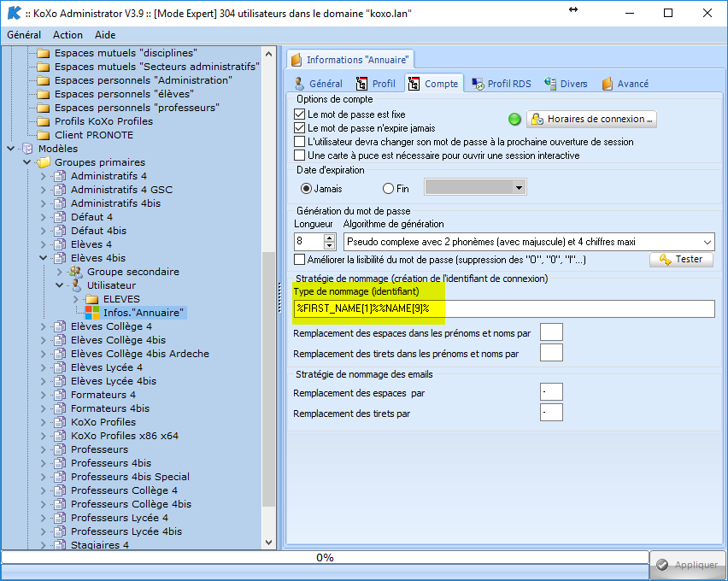728x581 pixels.
Task: Enable 'Une carte à puce est nécessaire' checkbox
Action: pyautogui.click(x=299, y=156)
